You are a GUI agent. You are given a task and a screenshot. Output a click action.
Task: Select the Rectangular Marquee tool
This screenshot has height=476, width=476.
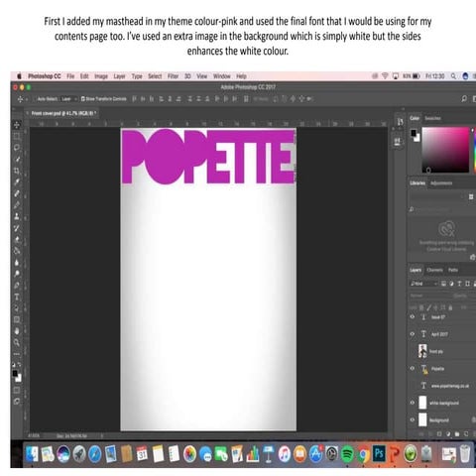[17, 136]
